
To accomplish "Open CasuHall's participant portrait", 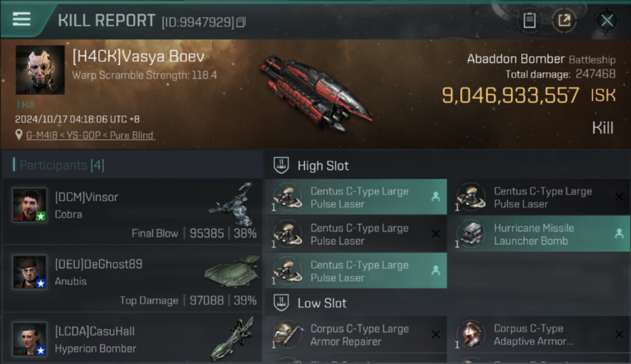I will click(30, 339).
